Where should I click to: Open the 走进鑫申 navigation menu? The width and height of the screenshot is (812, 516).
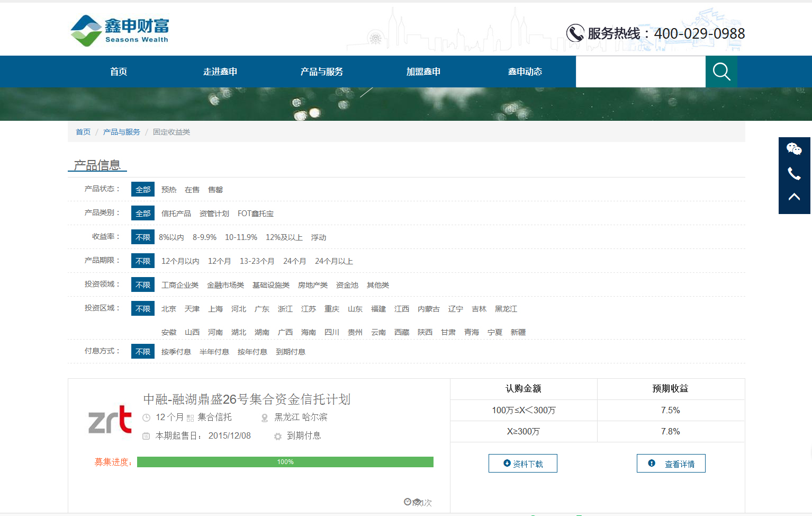point(220,72)
